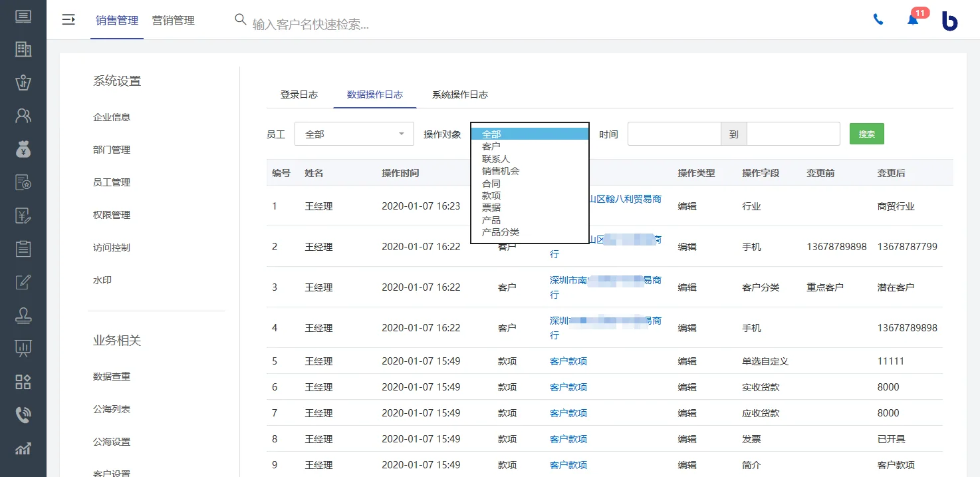Open 企业信息 in system settings
Screen dimensions: 980x477
coord(112,117)
